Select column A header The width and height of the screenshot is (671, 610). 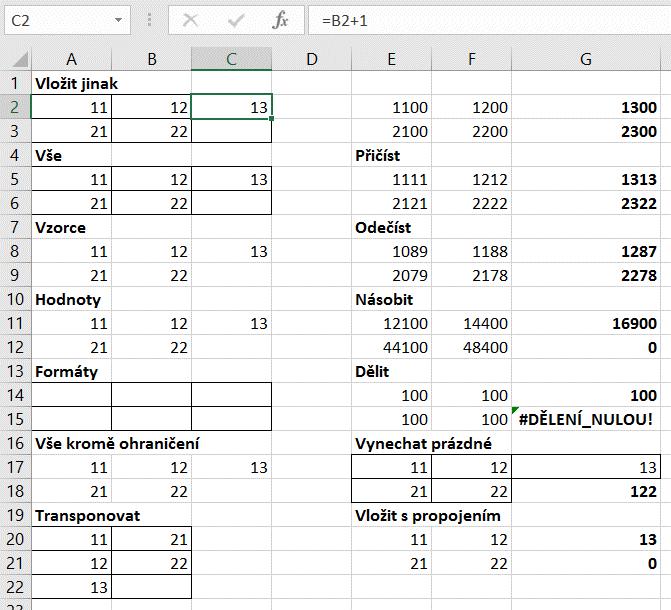(71, 59)
